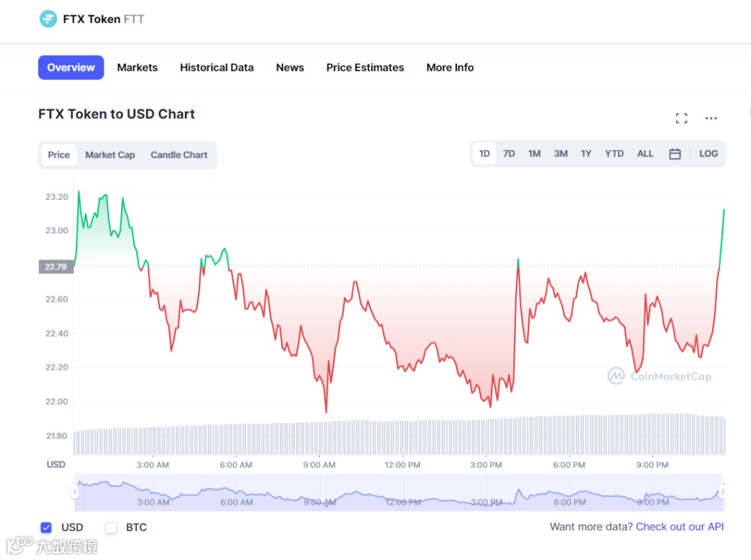Open the Price Estimates tab
Viewport: 751px width, 560px height.
point(365,67)
